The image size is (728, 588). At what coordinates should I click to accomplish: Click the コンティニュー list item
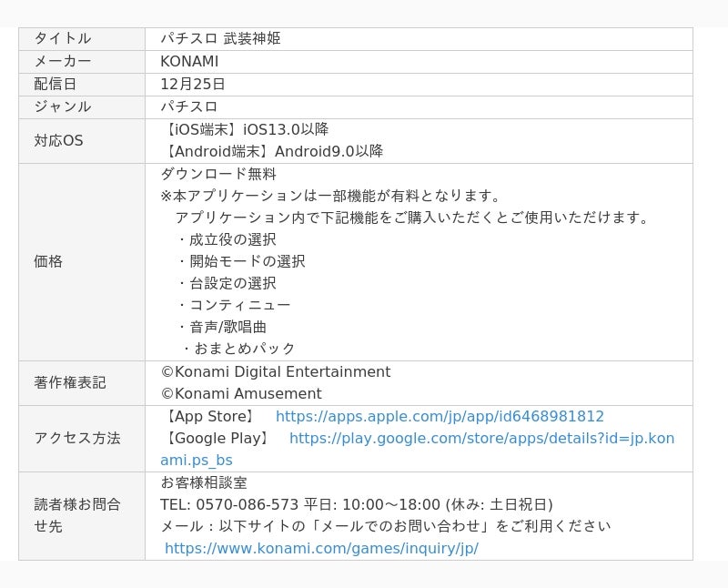[x=239, y=305]
